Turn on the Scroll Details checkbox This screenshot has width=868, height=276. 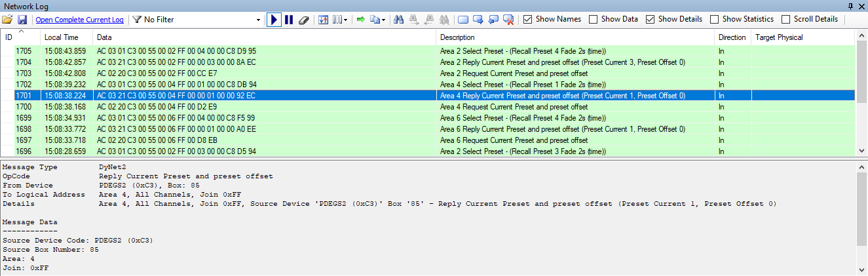click(786, 20)
